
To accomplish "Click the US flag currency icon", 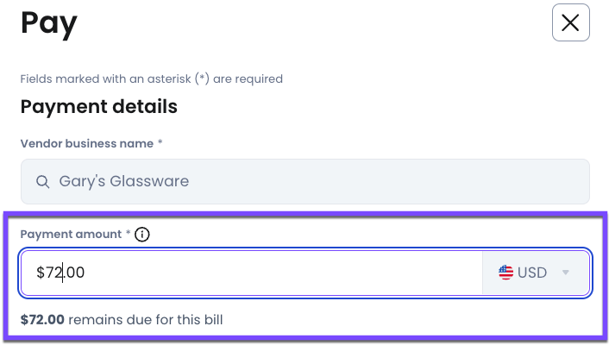I will pyautogui.click(x=506, y=273).
